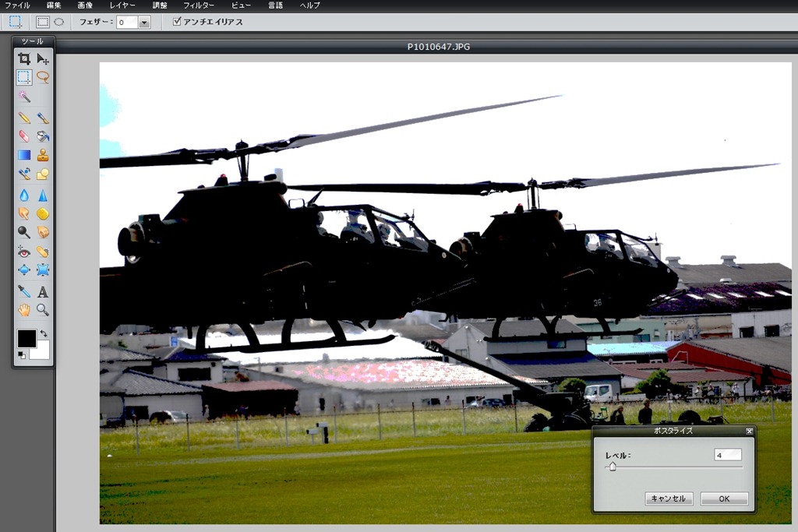The height and width of the screenshot is (532, 798).
Task: Select the Eraser tool
Action: click(24, 136)
